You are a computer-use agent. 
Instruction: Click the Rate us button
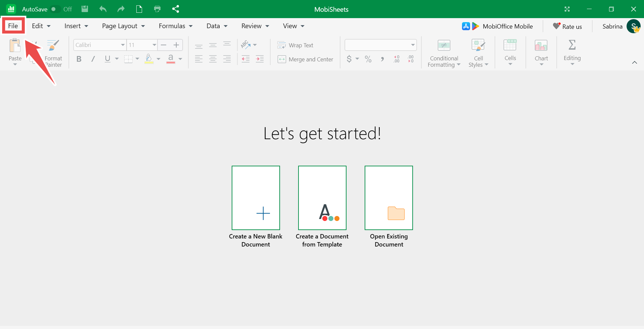(x=567, y=26)
